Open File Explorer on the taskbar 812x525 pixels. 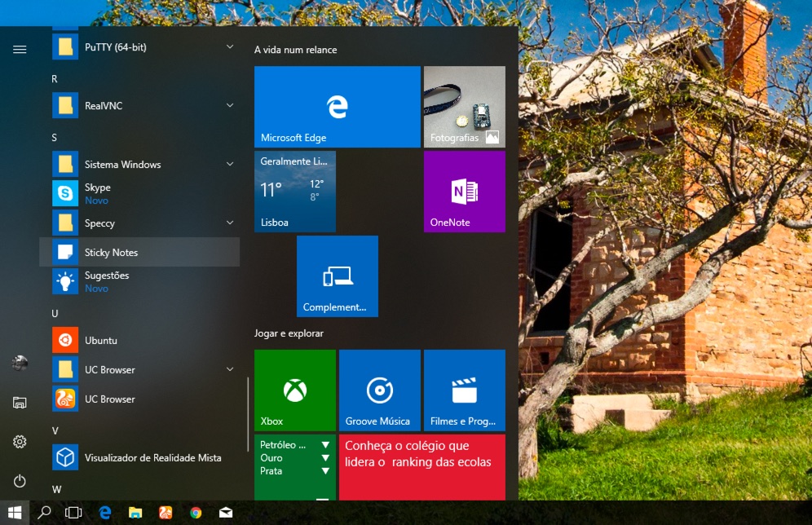135,513
